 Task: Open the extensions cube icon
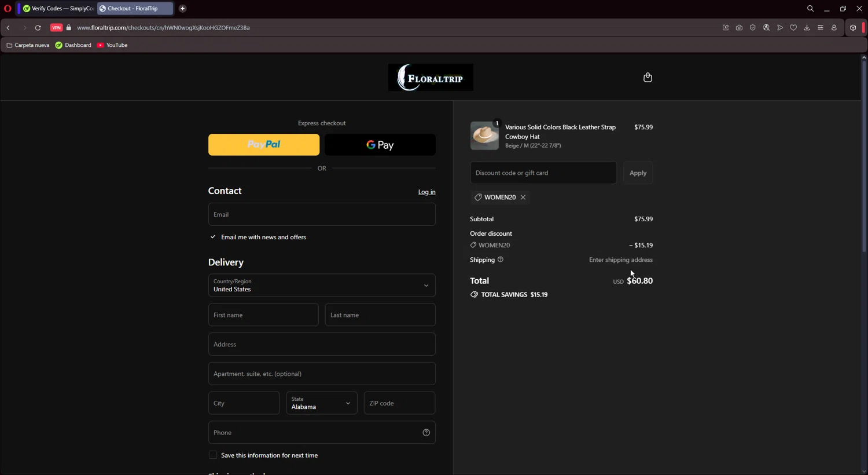tap(853, 28)
